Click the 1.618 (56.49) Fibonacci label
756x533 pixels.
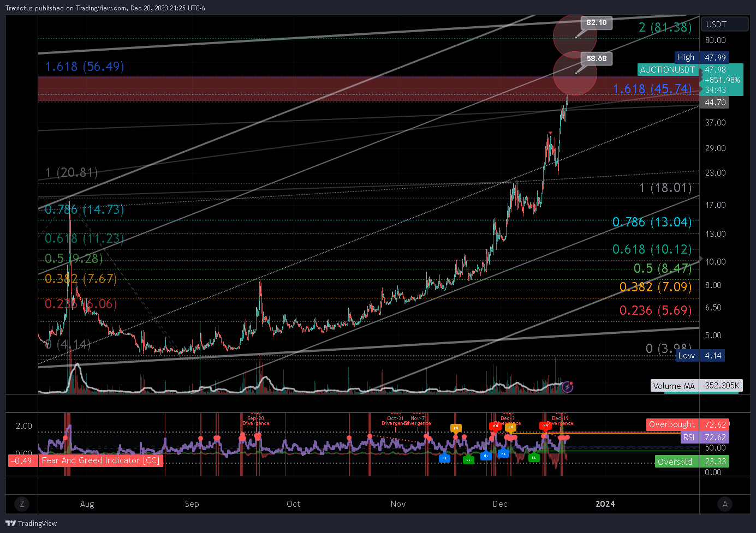(85, 66)
